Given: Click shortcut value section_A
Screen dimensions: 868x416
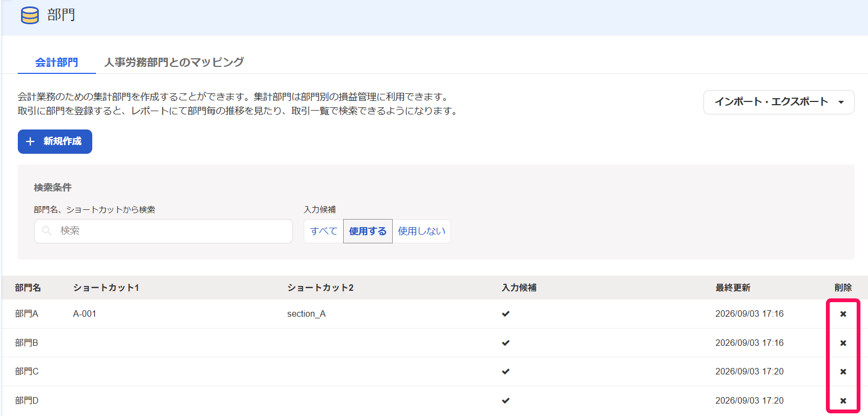Looking at the screenshot, I should (x=306, y=314).
